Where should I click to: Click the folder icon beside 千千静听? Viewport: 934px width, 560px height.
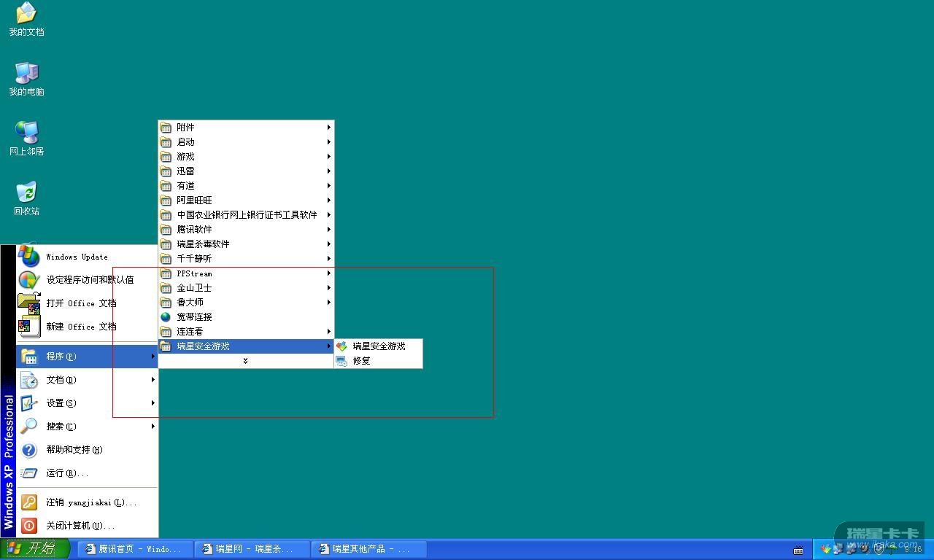[166, 259]
